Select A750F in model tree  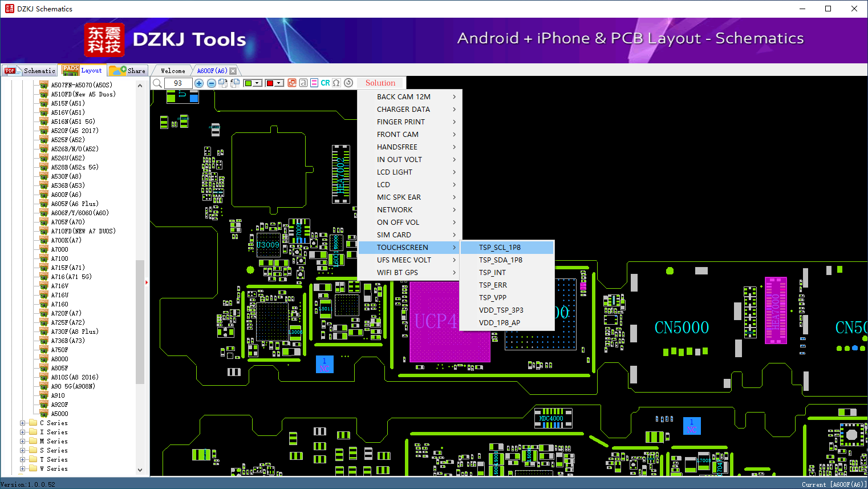click(x=59, y=350)
